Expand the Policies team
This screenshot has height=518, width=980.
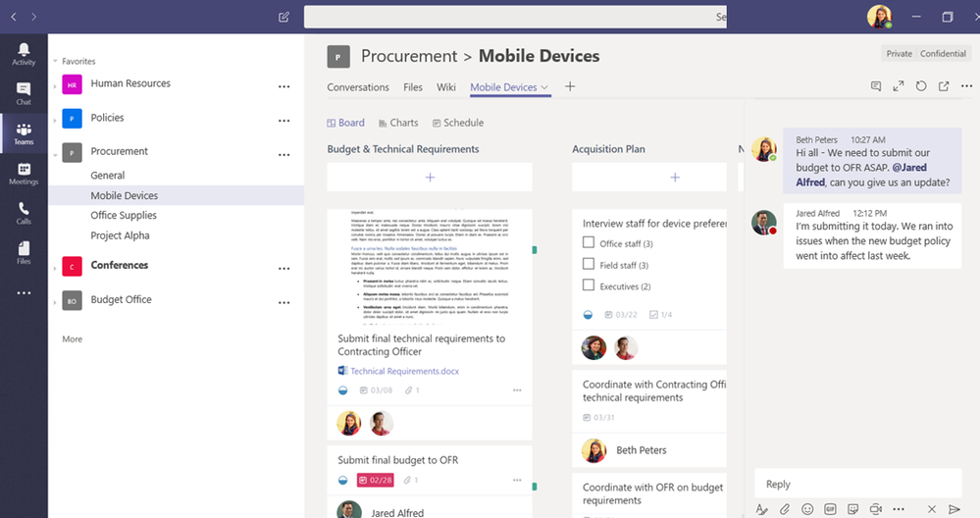55,120
